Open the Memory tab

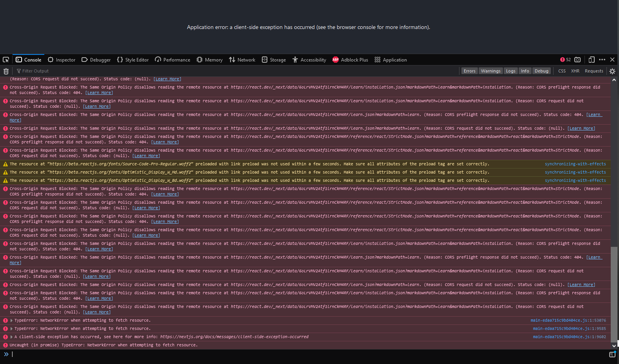[x=209, y=60]
